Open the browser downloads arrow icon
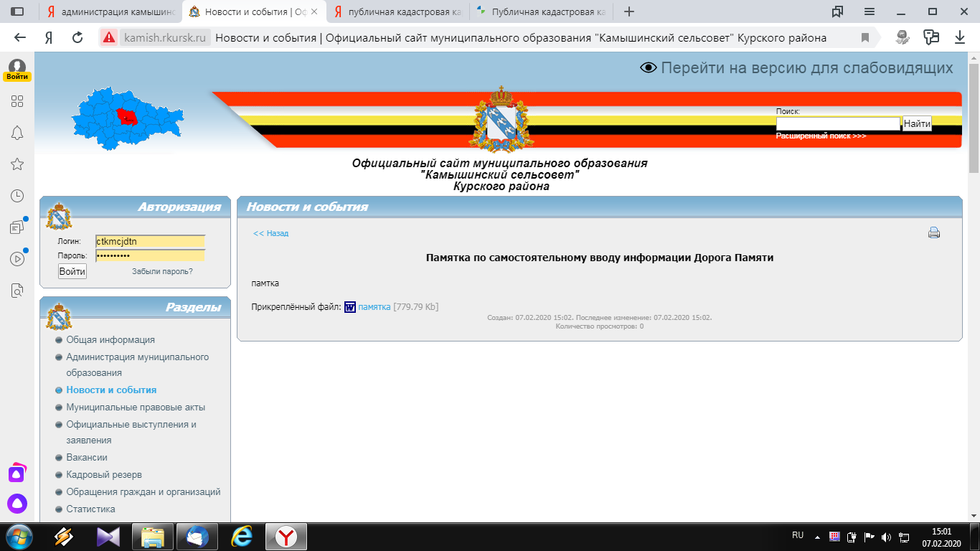Viewport: 980px width, 551px height. tap(960, 38)
